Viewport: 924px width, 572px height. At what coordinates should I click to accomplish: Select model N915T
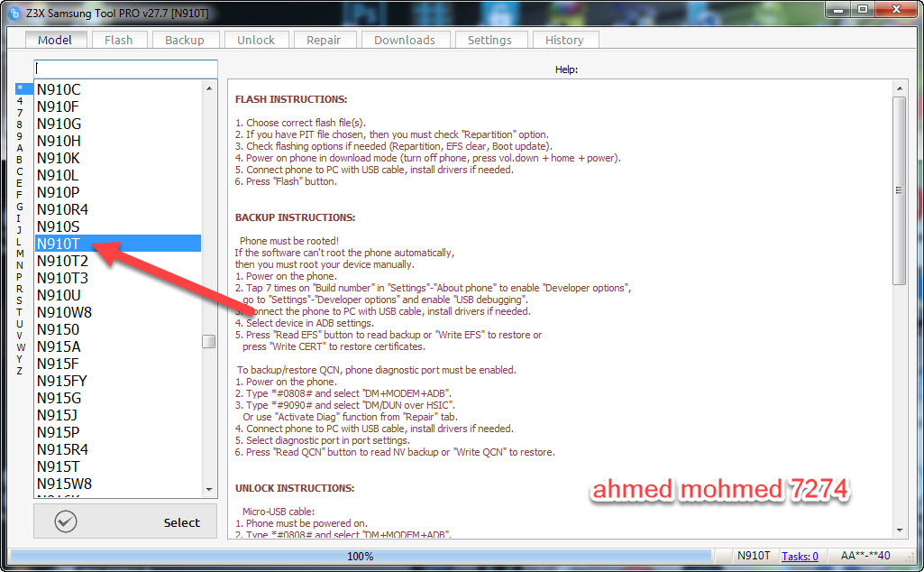tap(118, 466)
